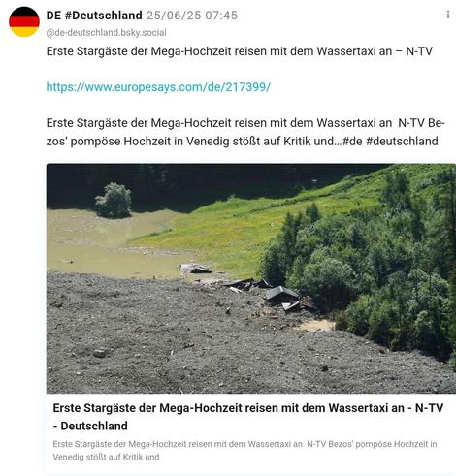The height and width of the screenshot is (476, 456).
Task: Click the DE #Deutschland display name
Action: [x=94, y=16]
